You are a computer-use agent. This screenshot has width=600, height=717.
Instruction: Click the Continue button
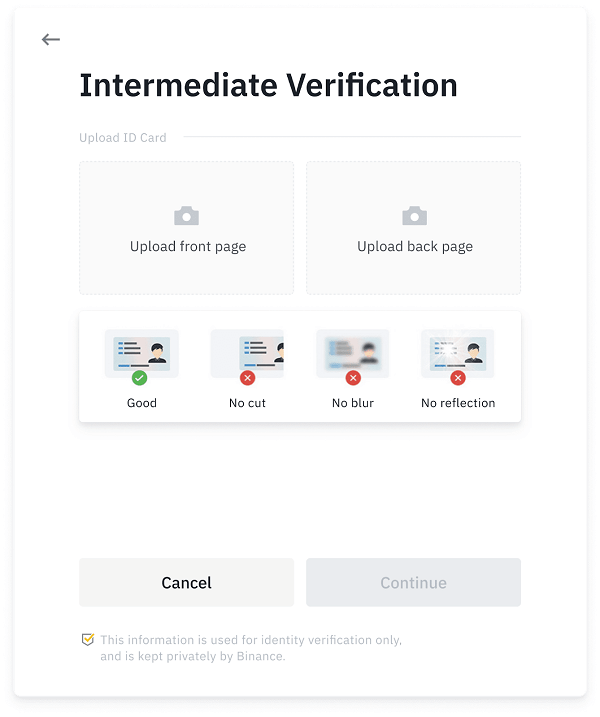pyautogui.click(x=413, y=583)
